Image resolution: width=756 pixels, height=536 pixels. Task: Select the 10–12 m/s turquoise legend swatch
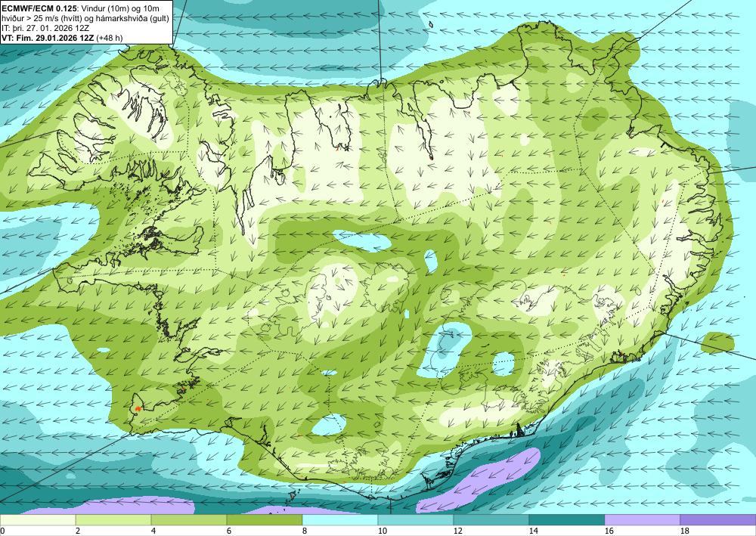point(416,519)
